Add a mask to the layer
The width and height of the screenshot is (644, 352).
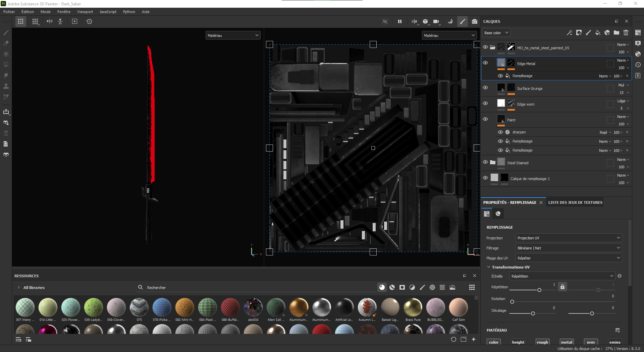click(579, 33)
